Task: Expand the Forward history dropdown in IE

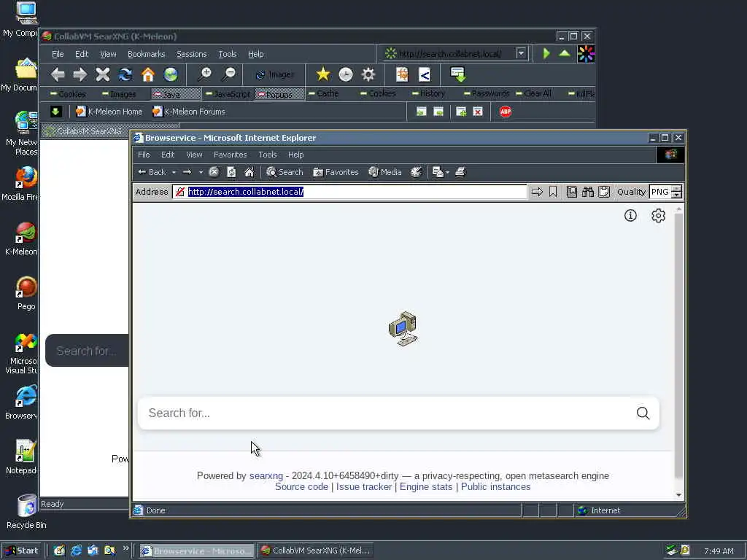Action: point(201,172)
